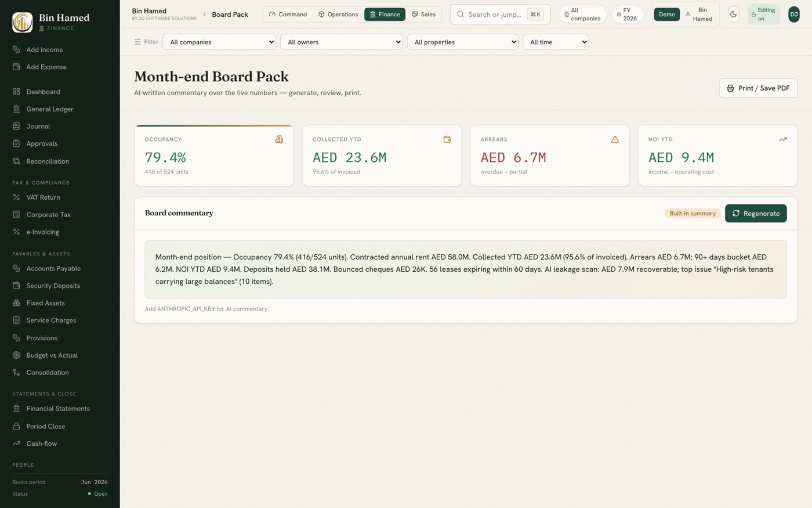This screenshot has height=508, width=812.
Task: Select the Finance tab
Action: (385, 15)
